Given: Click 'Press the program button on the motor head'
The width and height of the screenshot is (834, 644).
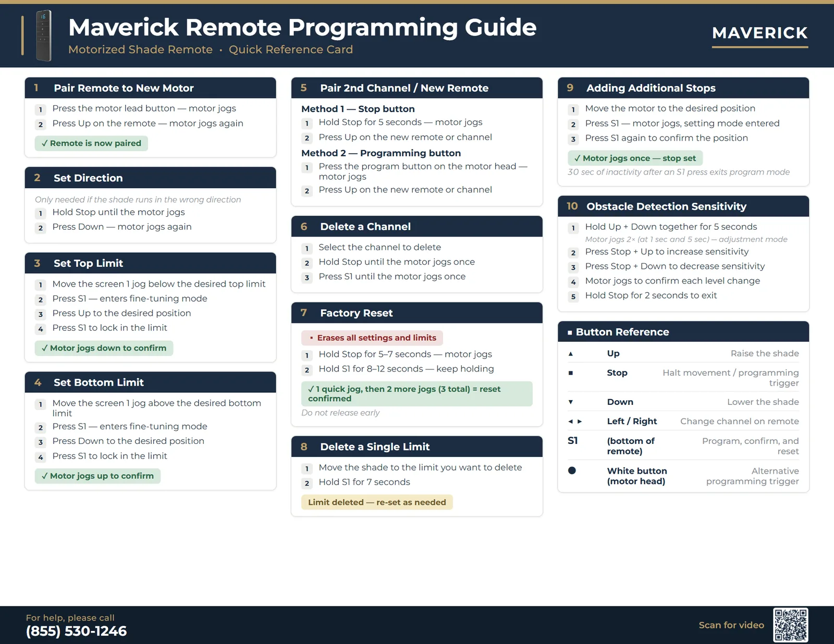Looking at the screenshot, I should point(423,171).
